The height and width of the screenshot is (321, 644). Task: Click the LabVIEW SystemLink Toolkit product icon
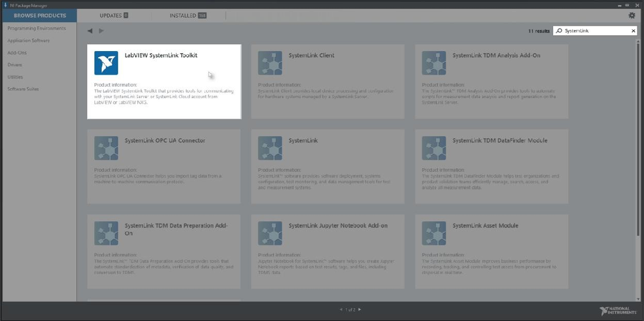[106, 63]
